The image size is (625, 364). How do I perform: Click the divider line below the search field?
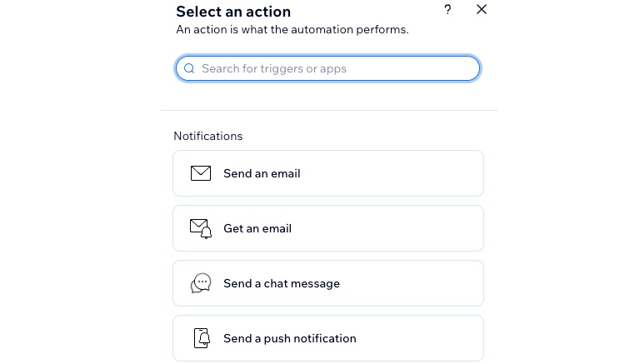329,110
